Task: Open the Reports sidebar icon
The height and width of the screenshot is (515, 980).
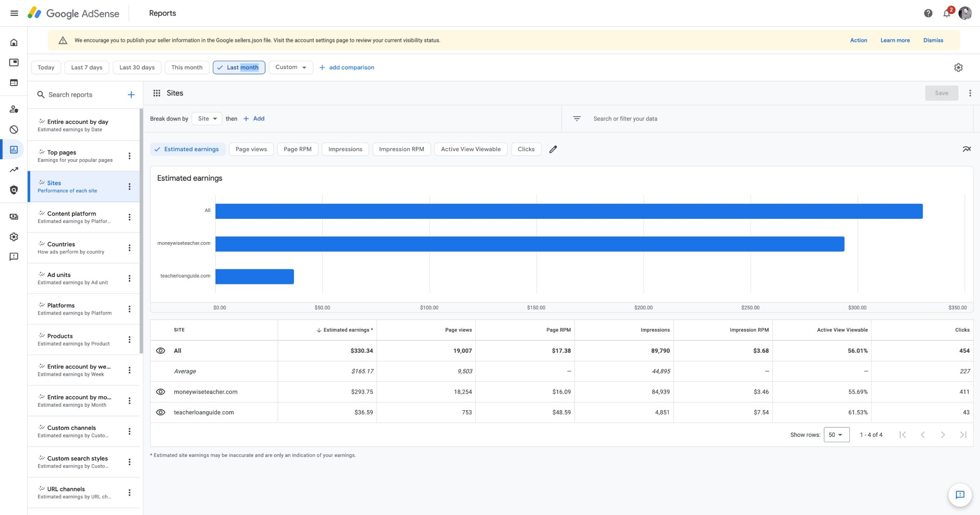Action: (14, 150)
